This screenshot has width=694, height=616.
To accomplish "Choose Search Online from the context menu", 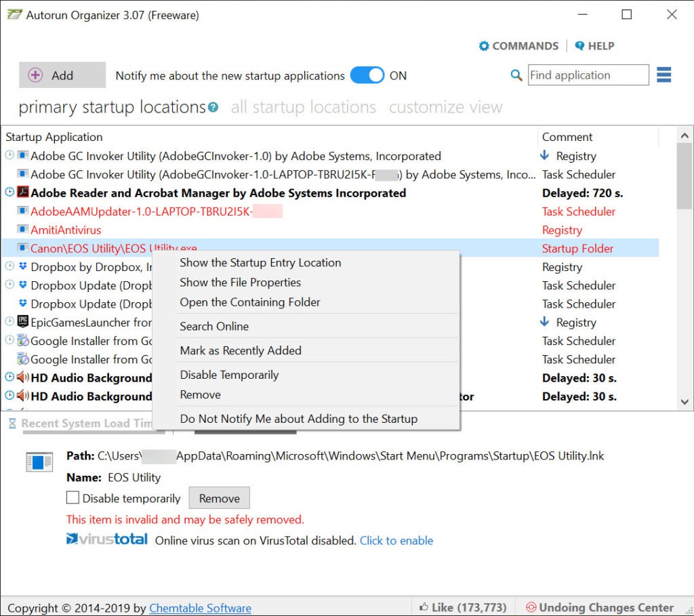I will click(x=214, y=326).
